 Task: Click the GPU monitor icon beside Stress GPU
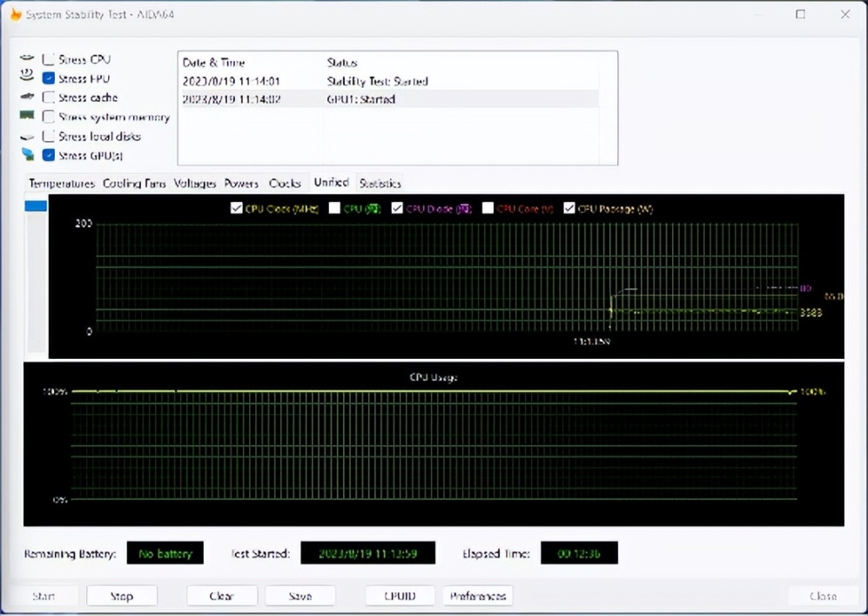coord(27,155)
